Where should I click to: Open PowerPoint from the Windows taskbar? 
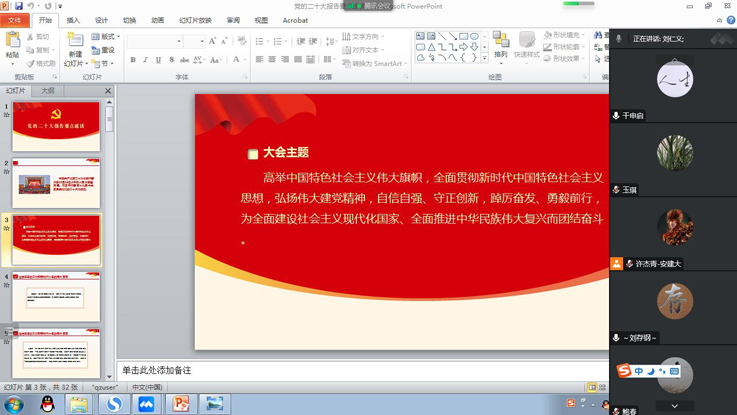pos(181,403)
